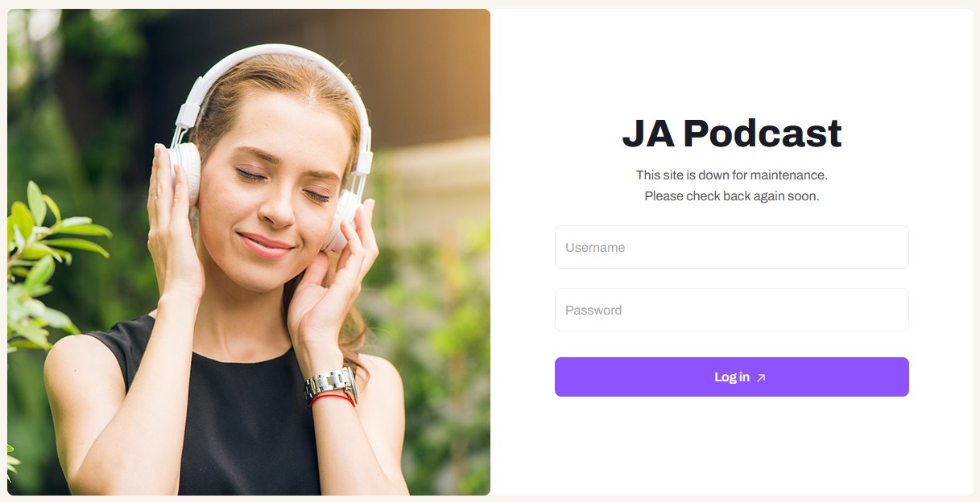Click the "Password" placeholder text

pyautogui.click(x=593, y=311)
